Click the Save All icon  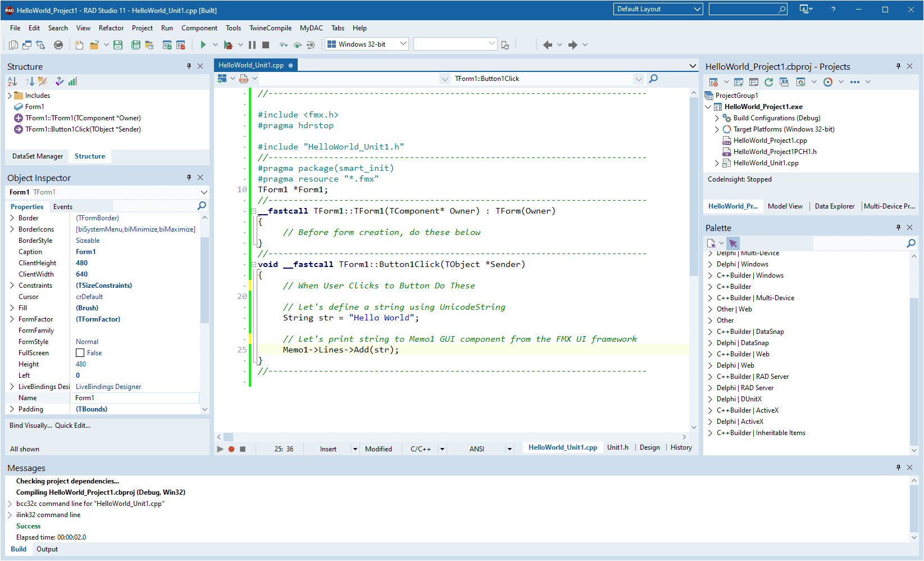click(136, 44)
